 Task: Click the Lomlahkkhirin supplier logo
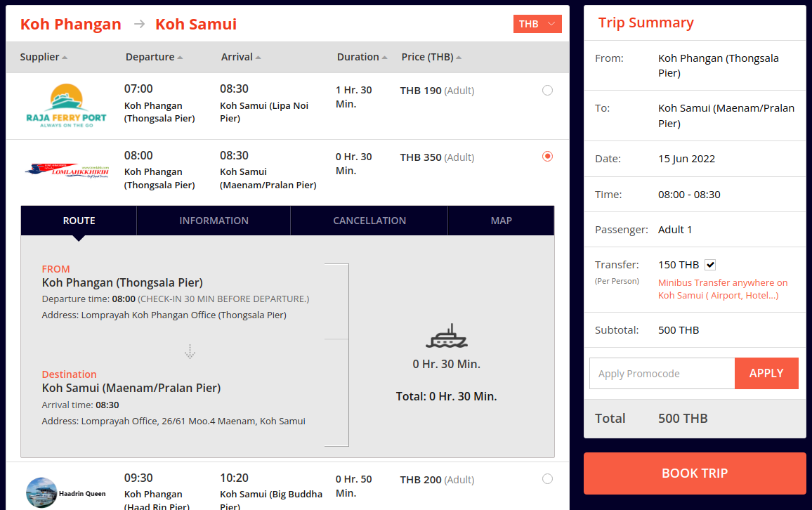point(67,170)
